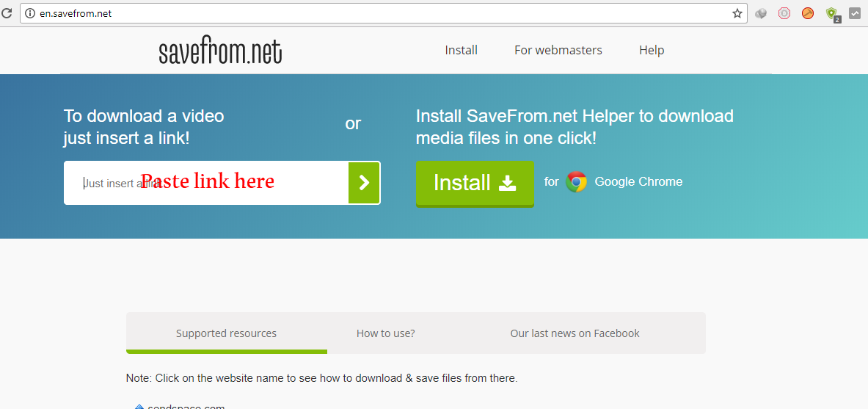Click the 'Note: Click on the website name' text
The height and width of the screenshot is (409, 868).
pos(321,379)
